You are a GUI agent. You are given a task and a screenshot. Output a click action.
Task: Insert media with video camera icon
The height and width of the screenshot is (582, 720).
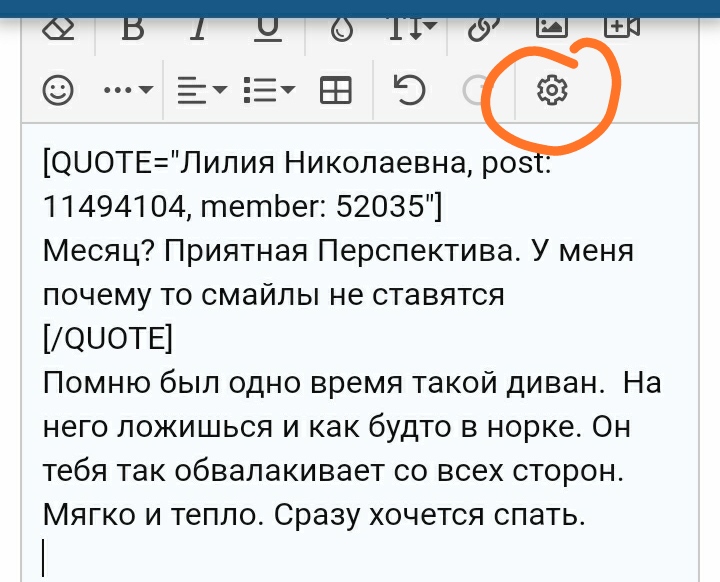pyautogui.click(x=622, y=28)
